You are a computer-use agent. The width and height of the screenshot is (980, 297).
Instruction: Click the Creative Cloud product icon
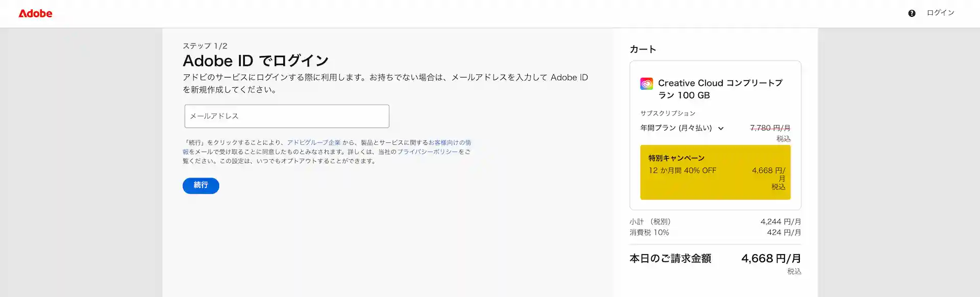(x=646, y=83)
